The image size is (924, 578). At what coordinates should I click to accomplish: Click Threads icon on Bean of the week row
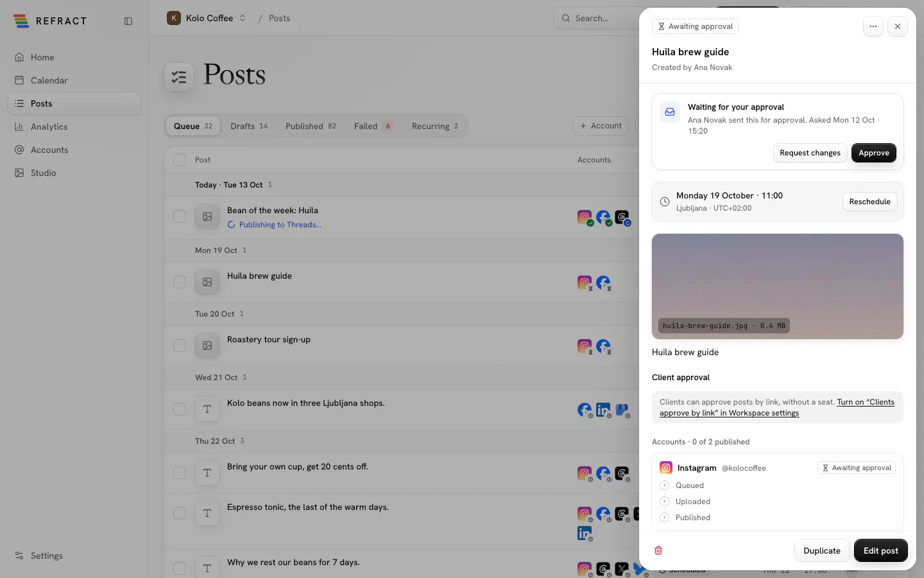click(x=622, y=217)
